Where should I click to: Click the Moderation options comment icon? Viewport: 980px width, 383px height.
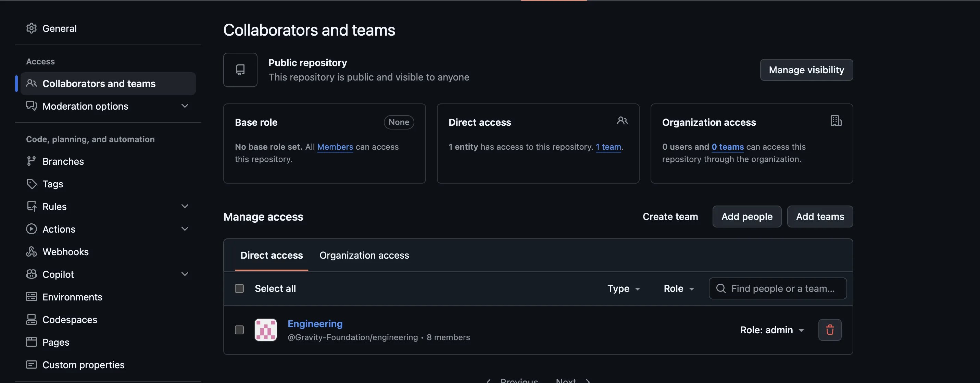tap(31, 106)
